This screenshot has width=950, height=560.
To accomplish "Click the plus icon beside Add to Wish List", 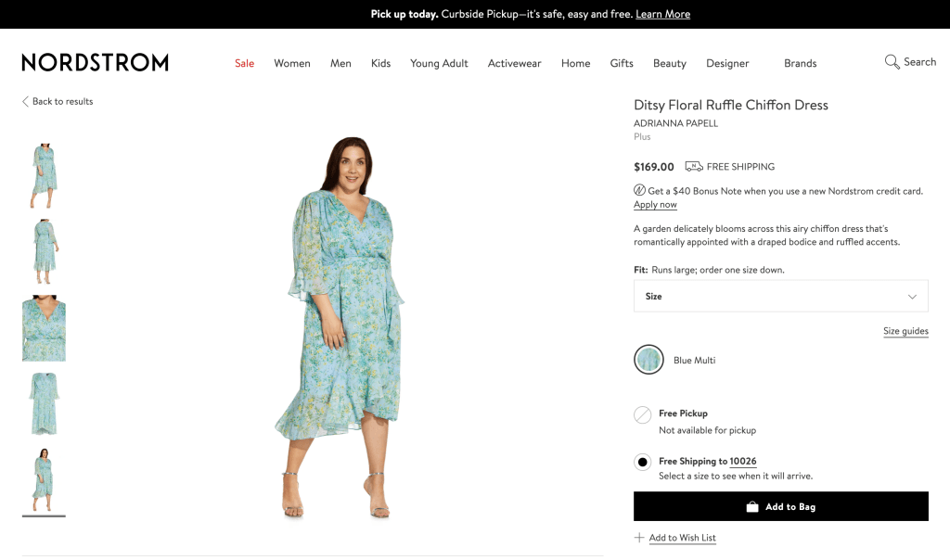I will [639, 538].
